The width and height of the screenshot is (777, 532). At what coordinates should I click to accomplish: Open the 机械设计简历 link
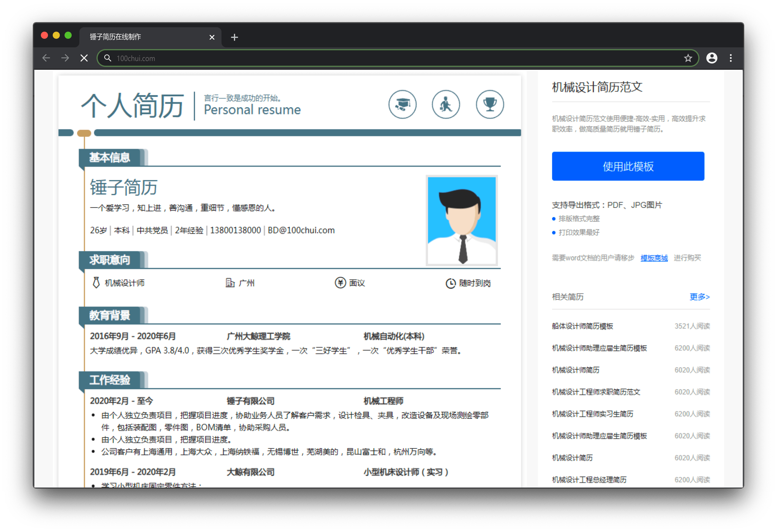tap(572, 457)
